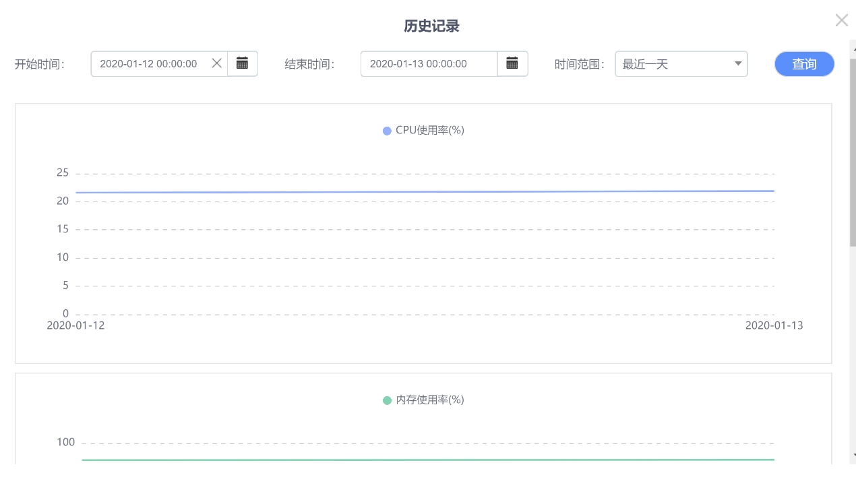856x504 pixels.
Task: Click the 2020-01-13 axis label
Action: click(x=774, y=325)
